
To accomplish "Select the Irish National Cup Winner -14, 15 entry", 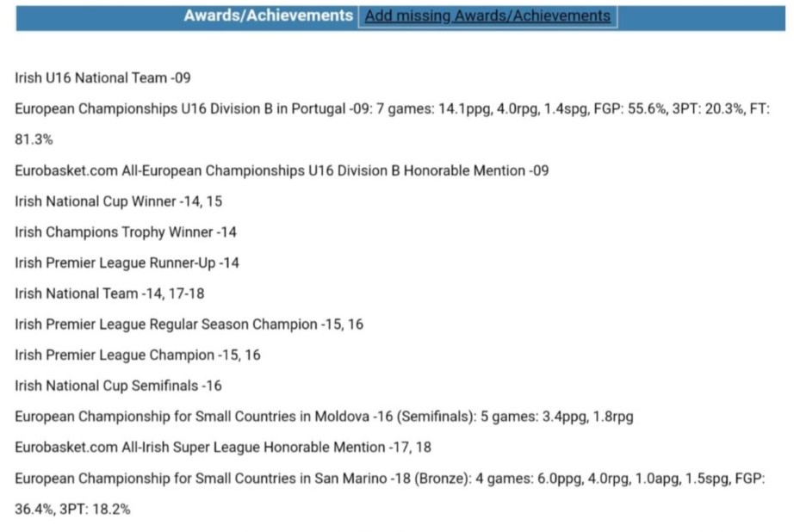I will pyautogui.click(x=119, y=201).
